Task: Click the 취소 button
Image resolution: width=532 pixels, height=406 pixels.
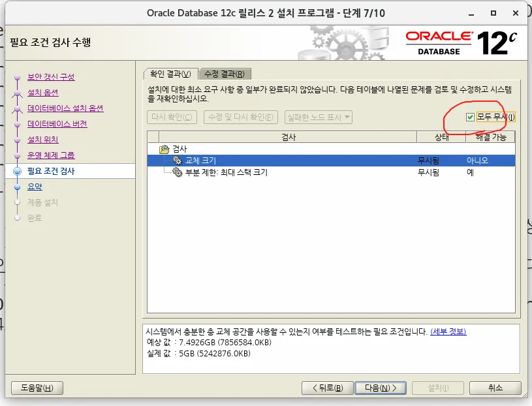Action: (x=495, y=388)
